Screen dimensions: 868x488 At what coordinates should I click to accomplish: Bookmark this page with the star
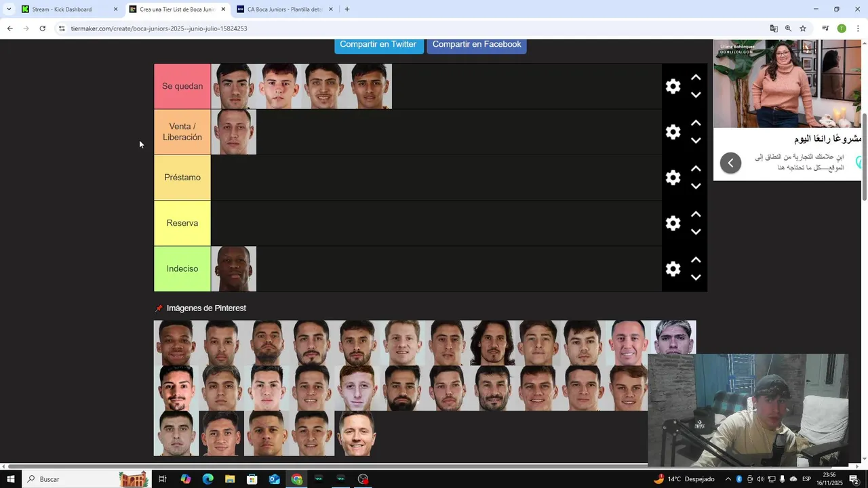(803, 28)
